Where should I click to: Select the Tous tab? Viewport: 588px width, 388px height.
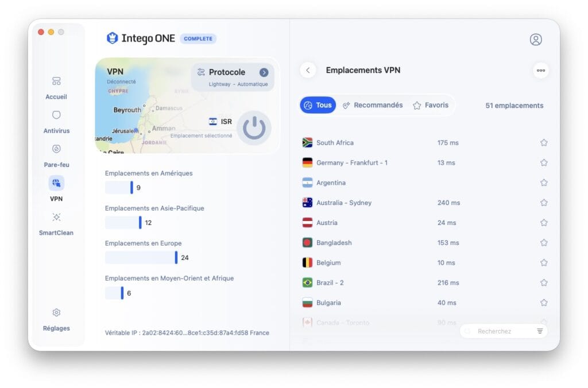click(x=318, y=106)
